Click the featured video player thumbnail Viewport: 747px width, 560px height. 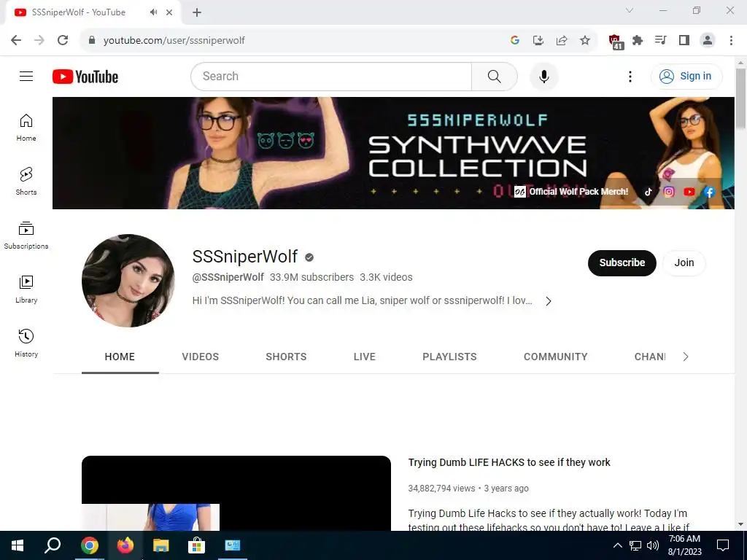[236, 494]
